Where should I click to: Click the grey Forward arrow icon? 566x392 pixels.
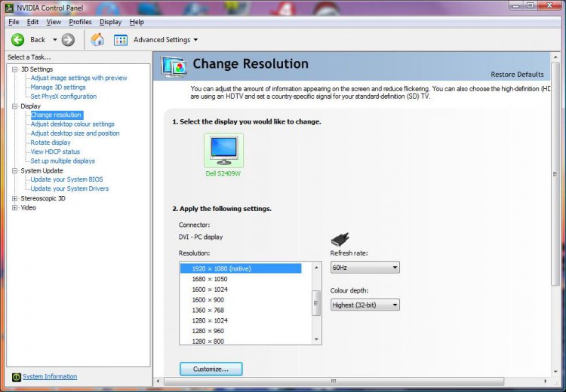pyautogui.click(x=68, y=40)
